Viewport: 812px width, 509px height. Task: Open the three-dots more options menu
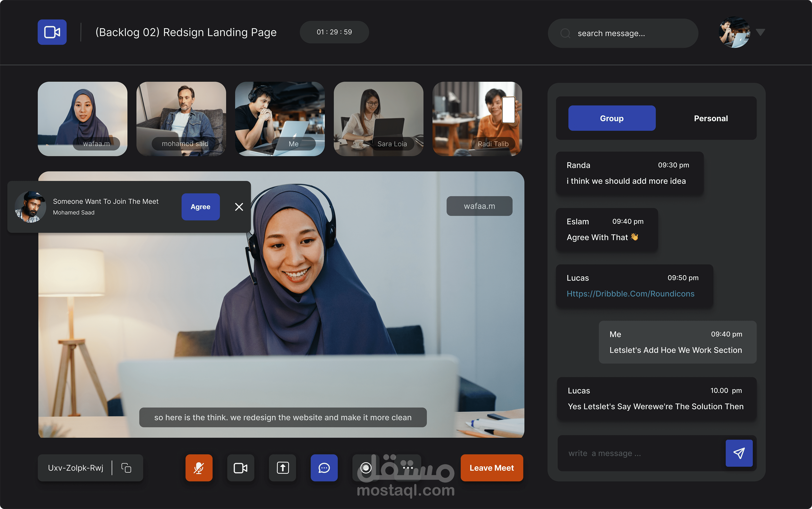click(x=408, y=468)
